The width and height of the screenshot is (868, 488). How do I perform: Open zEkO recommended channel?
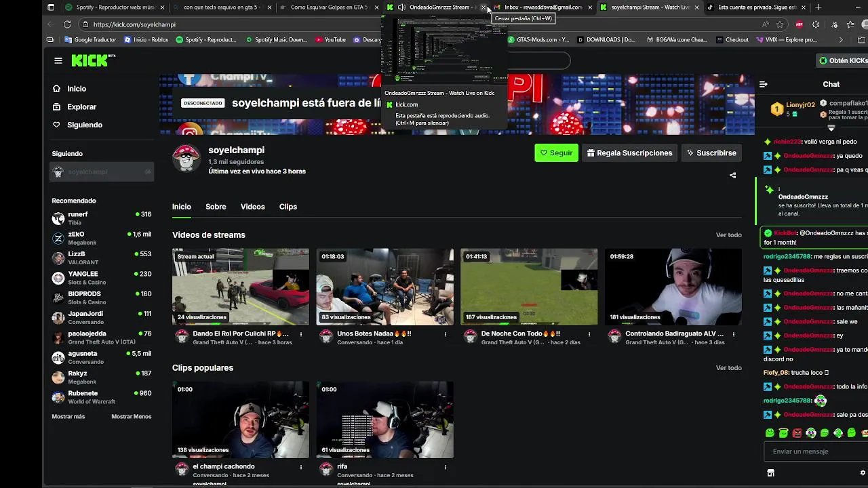[102, 238]
